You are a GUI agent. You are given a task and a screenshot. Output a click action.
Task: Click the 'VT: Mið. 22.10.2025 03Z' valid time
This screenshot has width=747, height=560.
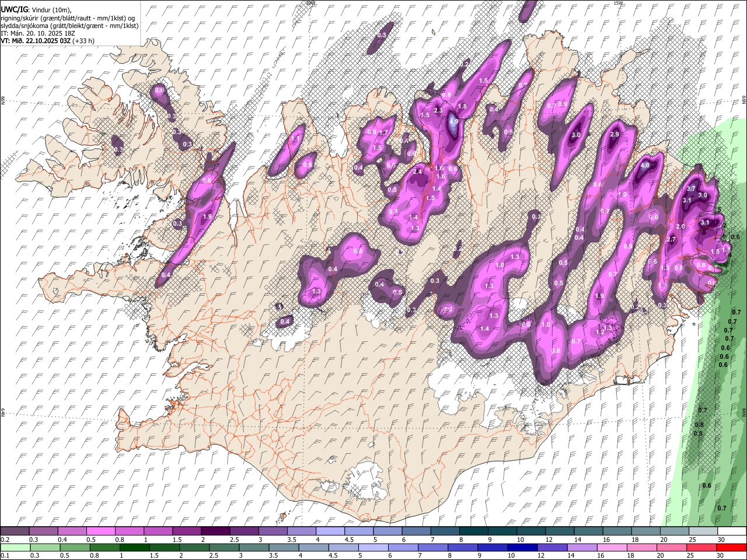click(x=36, y=41)
